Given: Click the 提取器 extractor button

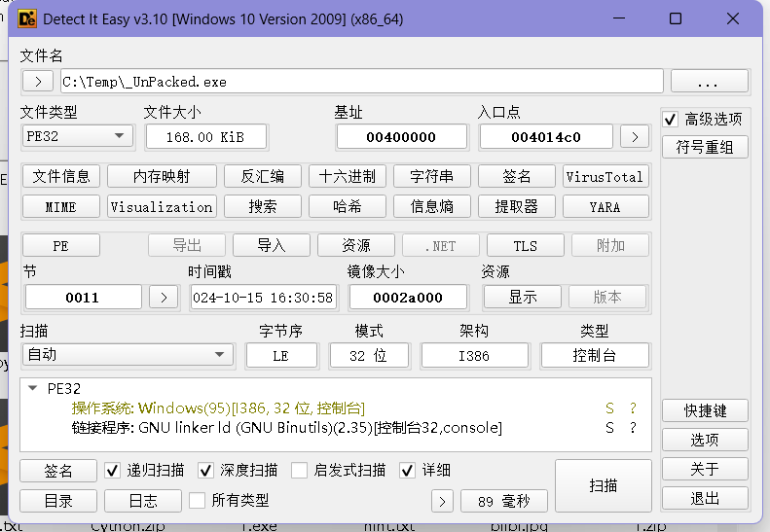Looking at the screenshot, I should 516,206.
